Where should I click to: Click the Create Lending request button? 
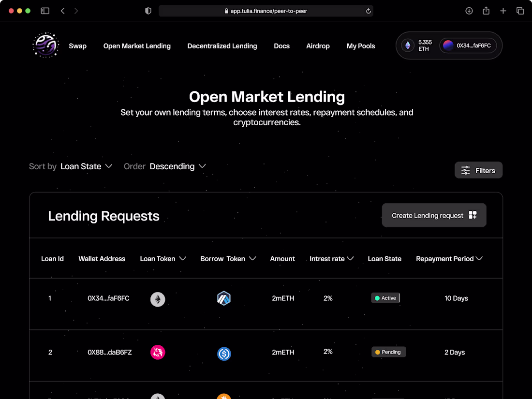point(434,215)
